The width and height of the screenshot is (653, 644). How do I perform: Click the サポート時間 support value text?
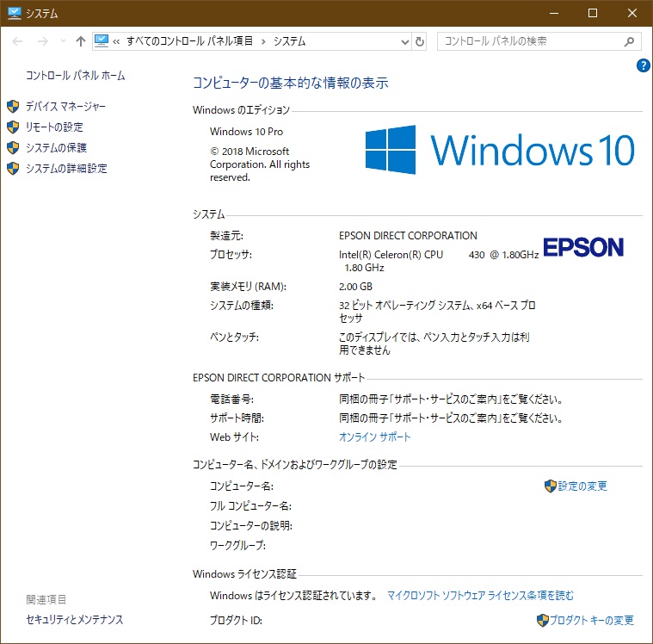451,418
